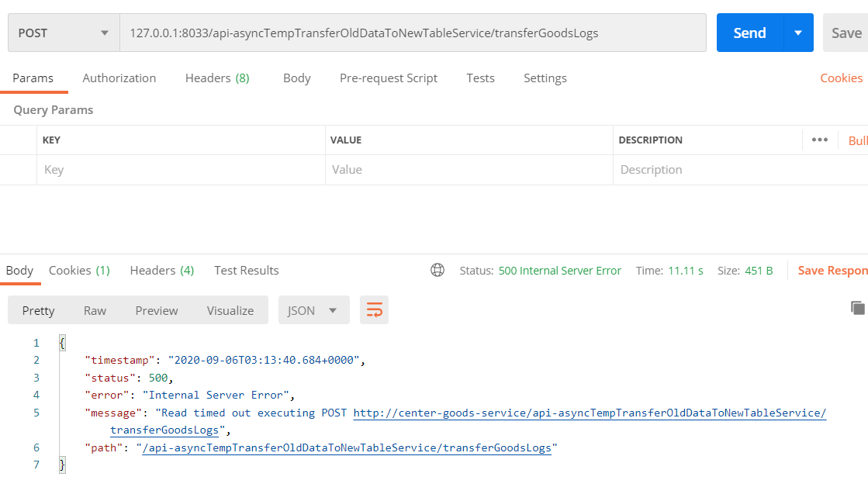This screenshot has width=868, height=501.
Task: Switch response view to Preview
Action: [157, 310]
